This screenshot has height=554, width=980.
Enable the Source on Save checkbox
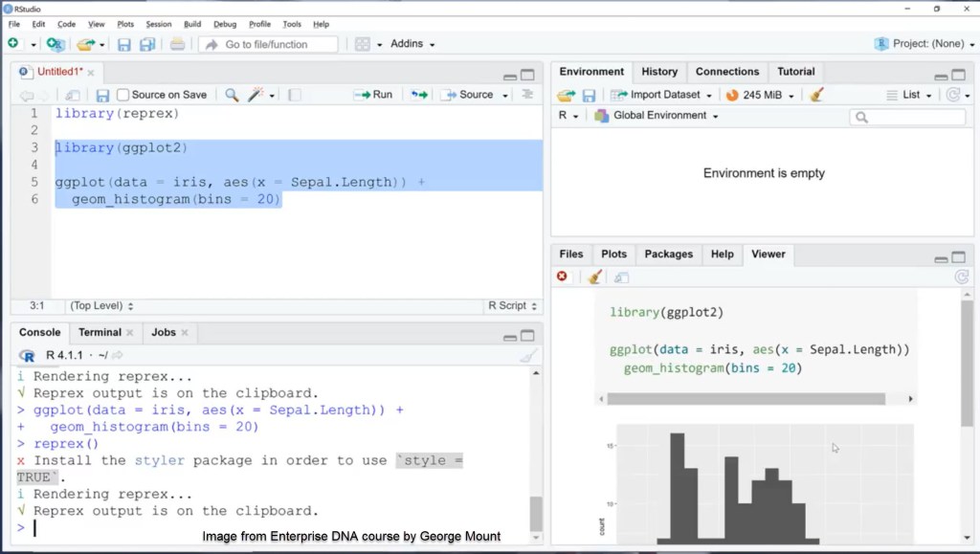click(123, 95)
